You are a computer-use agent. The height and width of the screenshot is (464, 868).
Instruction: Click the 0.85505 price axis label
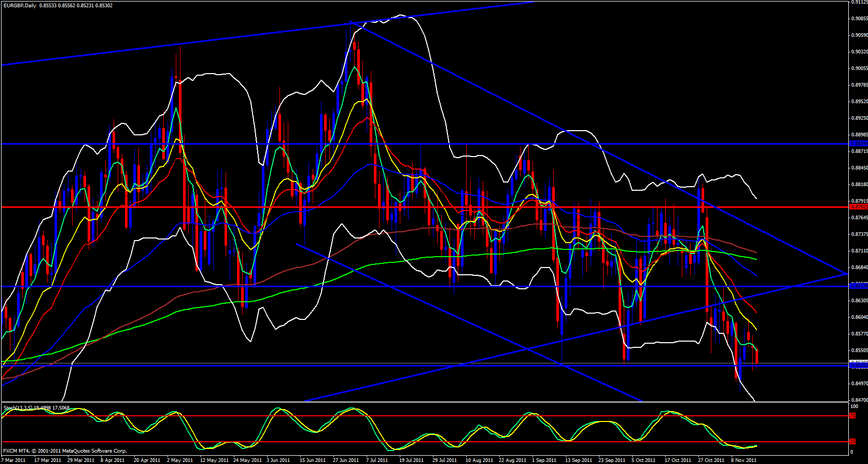tap(859, 350)
